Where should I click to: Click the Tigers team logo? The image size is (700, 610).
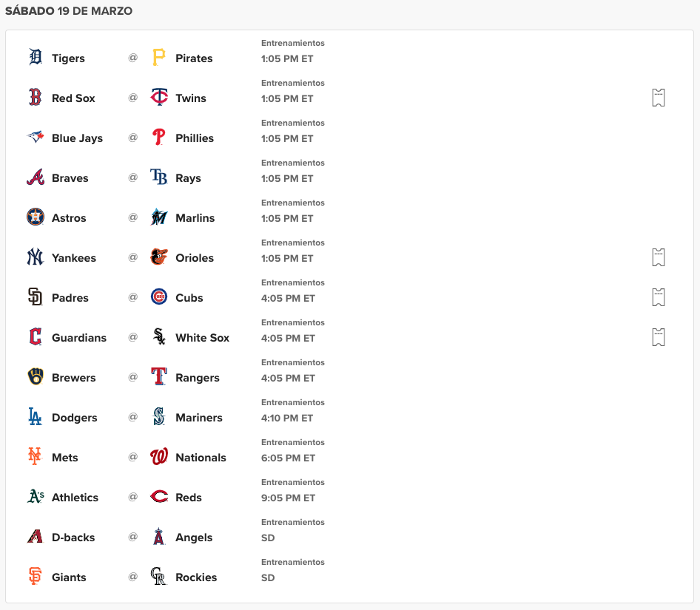tap(35, 58)
